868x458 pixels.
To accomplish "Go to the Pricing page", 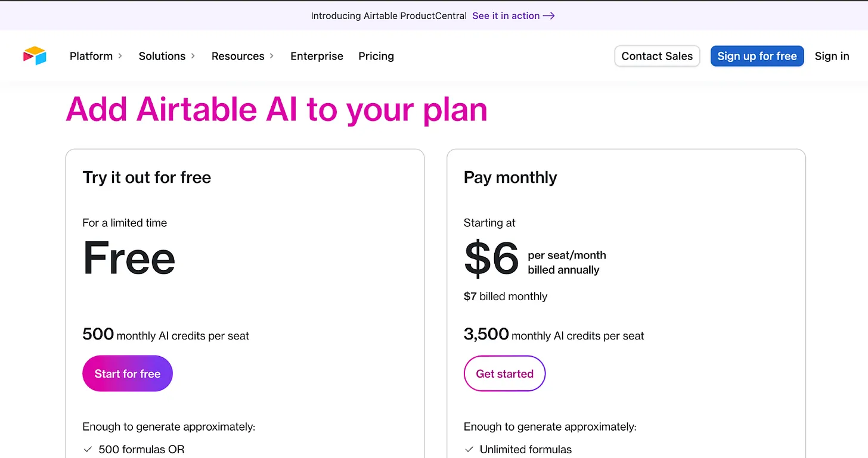I will pos(376,56).
